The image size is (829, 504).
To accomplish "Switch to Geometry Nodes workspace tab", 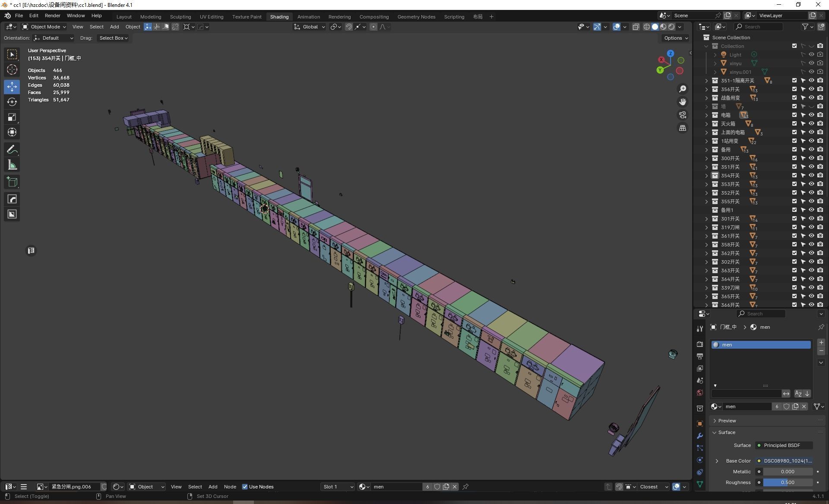I will (416, 17).
